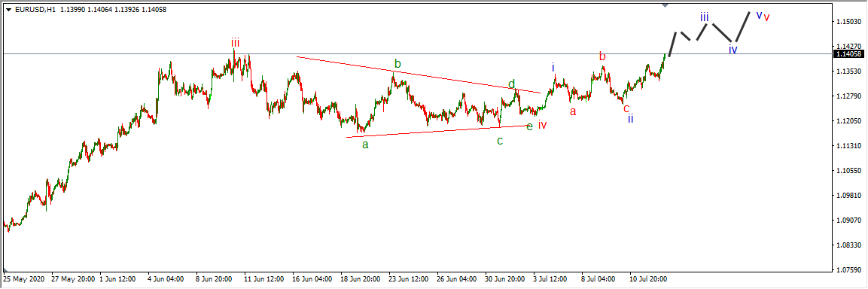Screen dimensions: 868x289
Task: Click the 1.10550 price axis label
Action: tap(848, 171)
